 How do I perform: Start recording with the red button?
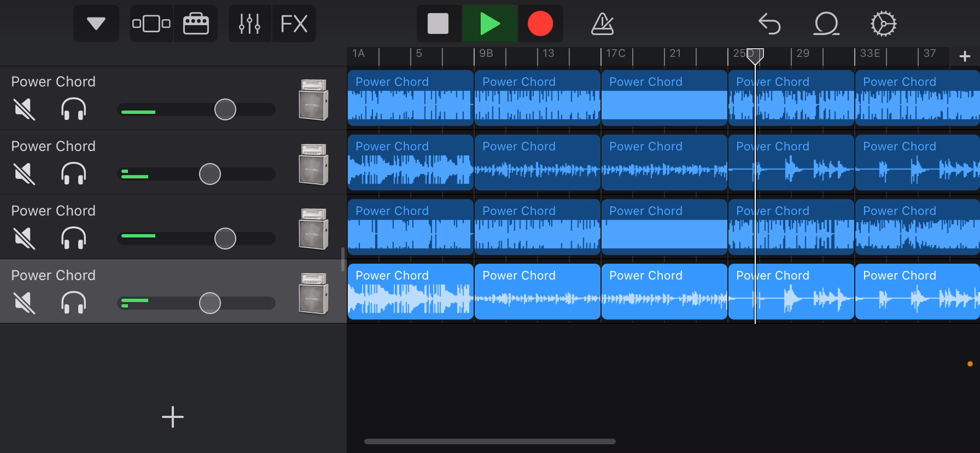point(540,24)
